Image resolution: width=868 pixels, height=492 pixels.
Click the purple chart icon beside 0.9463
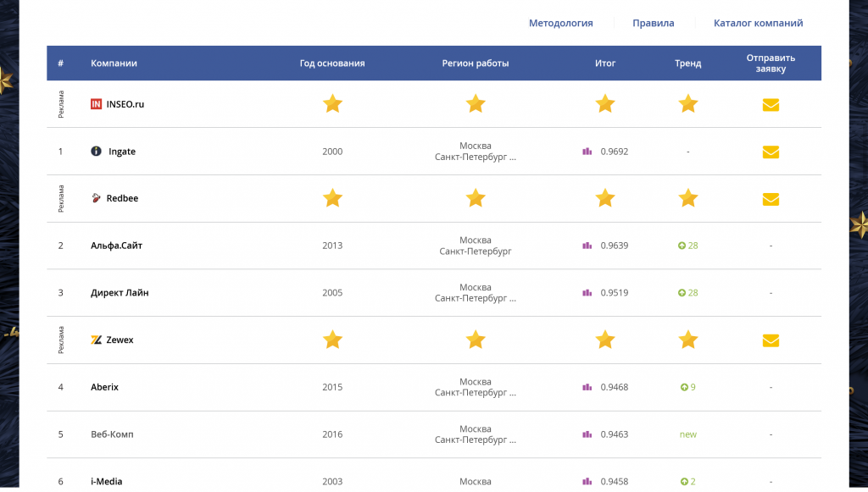point(587,434)
